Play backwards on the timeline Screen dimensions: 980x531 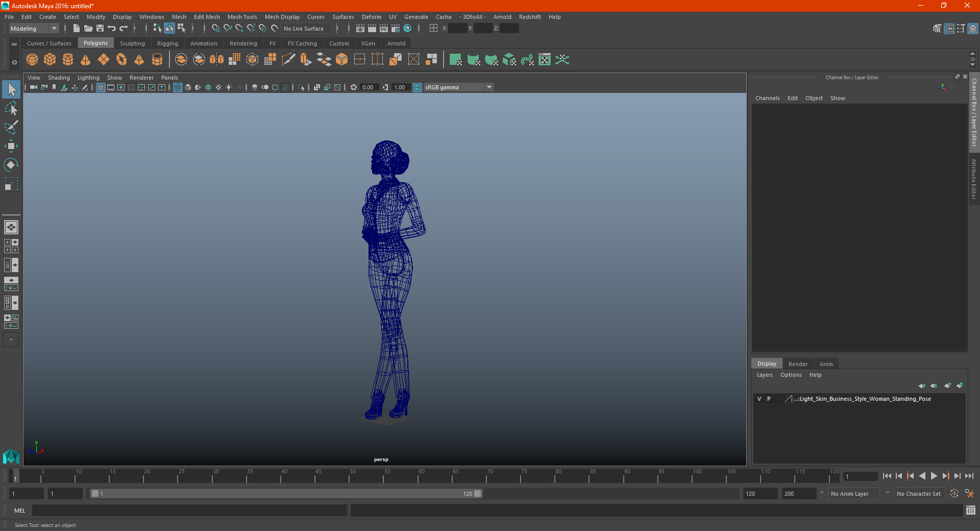922,476
